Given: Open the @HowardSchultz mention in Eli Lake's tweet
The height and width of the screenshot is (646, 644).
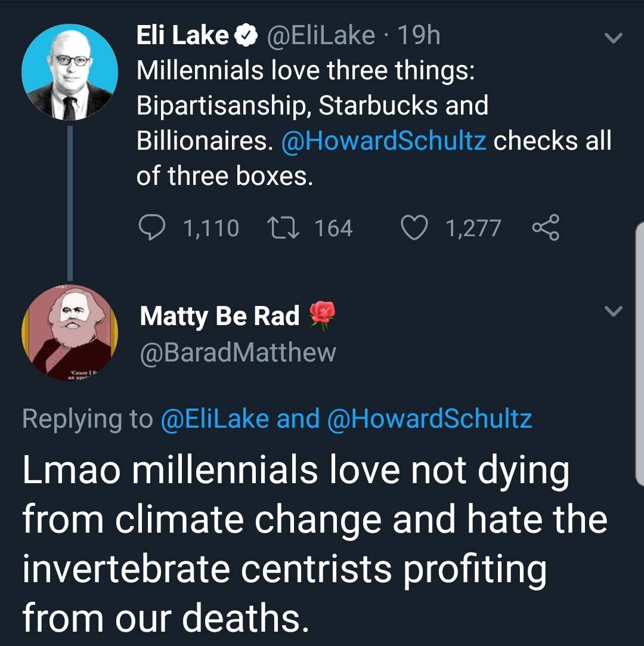Looking at the screenshot, I should point(383,141).
